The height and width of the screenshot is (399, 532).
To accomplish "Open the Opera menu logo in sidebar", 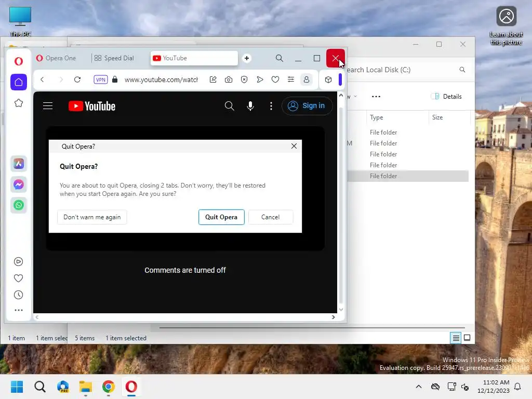I will tap(19, 61).
